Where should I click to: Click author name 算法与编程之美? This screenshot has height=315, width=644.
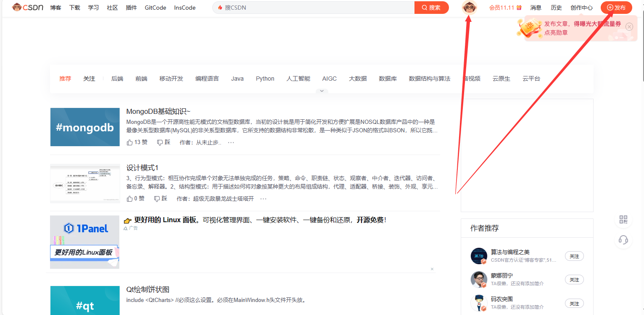(510, 252)
